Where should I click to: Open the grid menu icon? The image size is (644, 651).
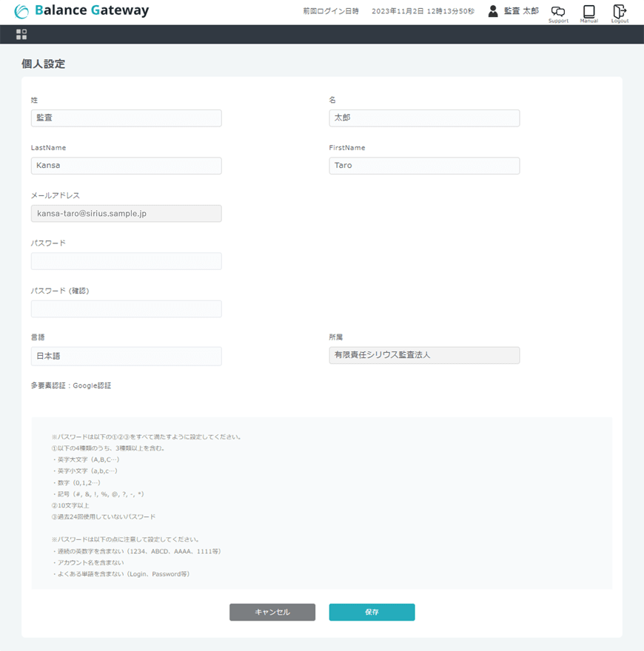click(21, 35)
